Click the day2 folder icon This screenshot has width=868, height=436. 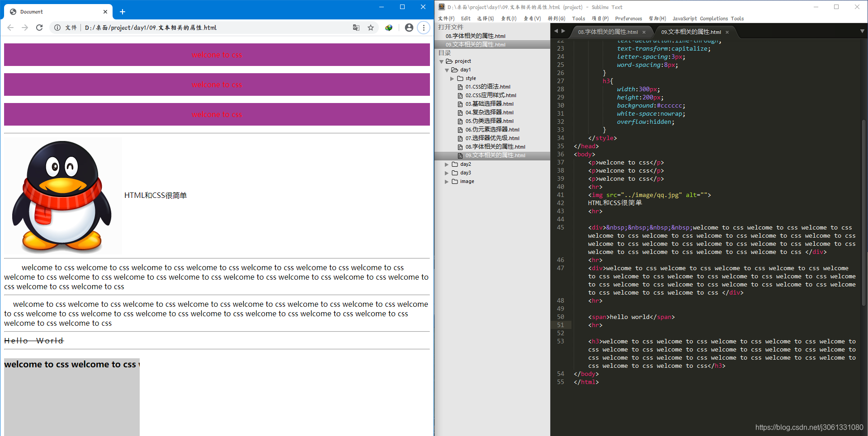(x=454, y=164)
